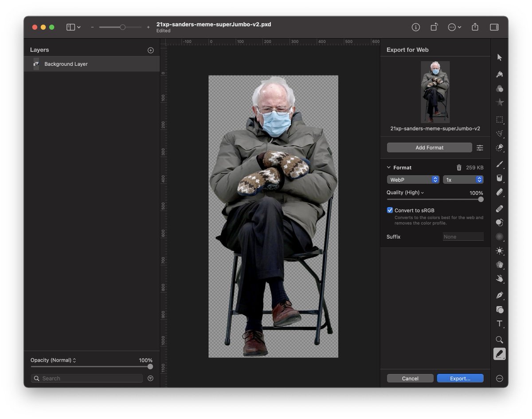Click the Export... button

460,379
